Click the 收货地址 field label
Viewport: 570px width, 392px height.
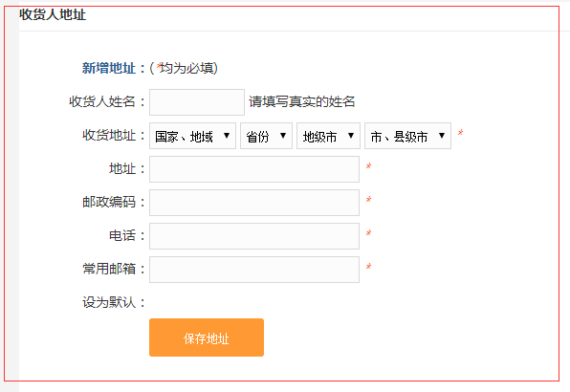point(109,135)
